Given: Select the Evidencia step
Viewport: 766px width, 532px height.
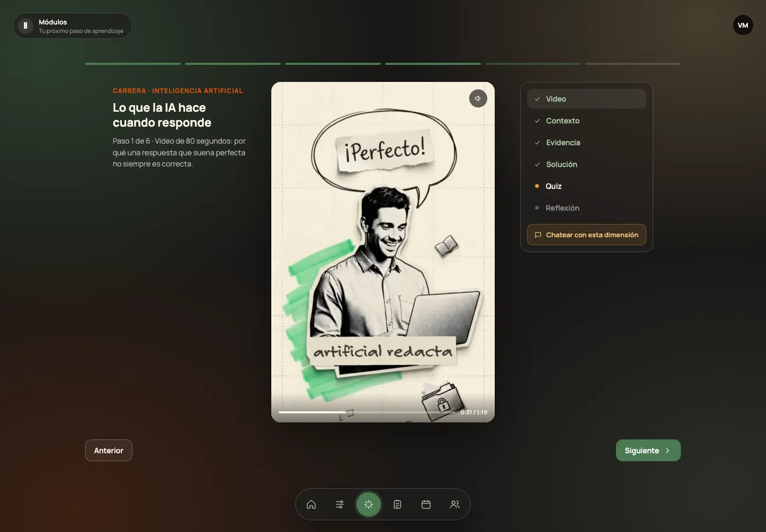Looking at the screenshot, I should tap(587, 143).
